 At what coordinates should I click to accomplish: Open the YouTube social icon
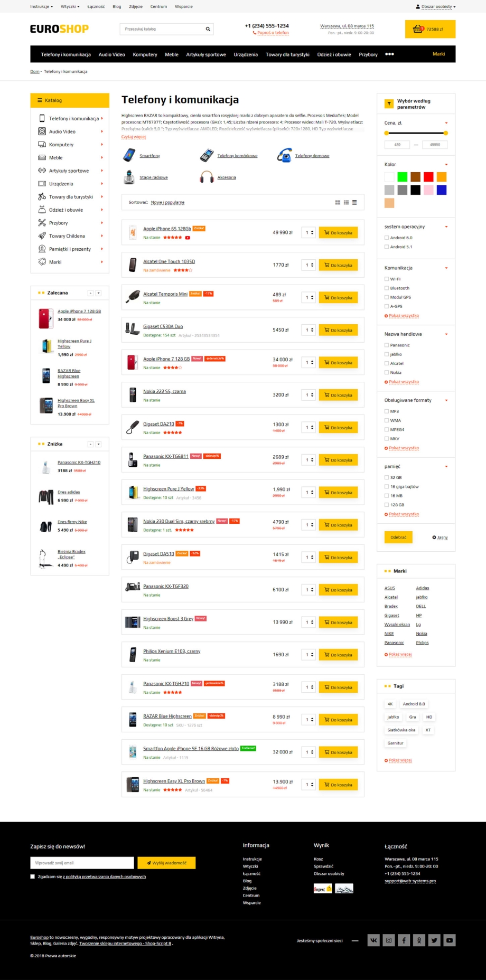click(x=450, y=940)
